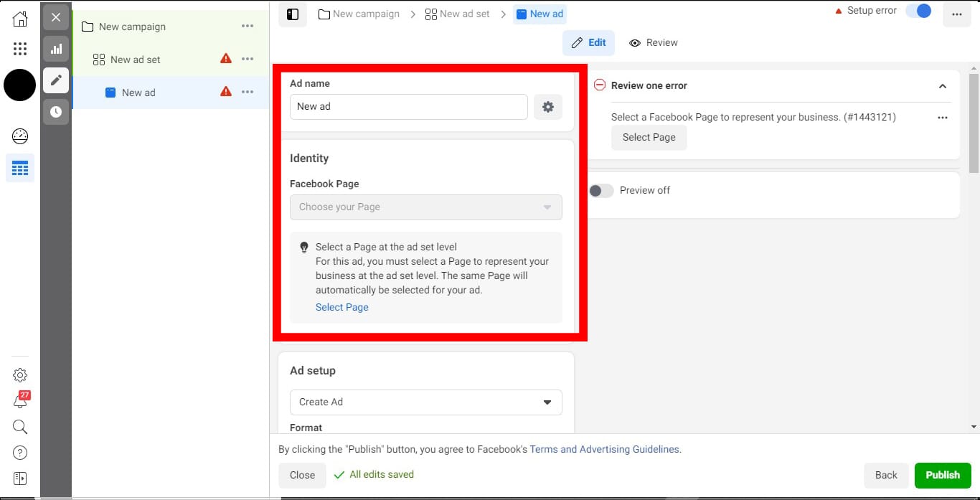Click the Format label
Screen dimensions: 980x500
pyautogui.click(x=306, y=428)
